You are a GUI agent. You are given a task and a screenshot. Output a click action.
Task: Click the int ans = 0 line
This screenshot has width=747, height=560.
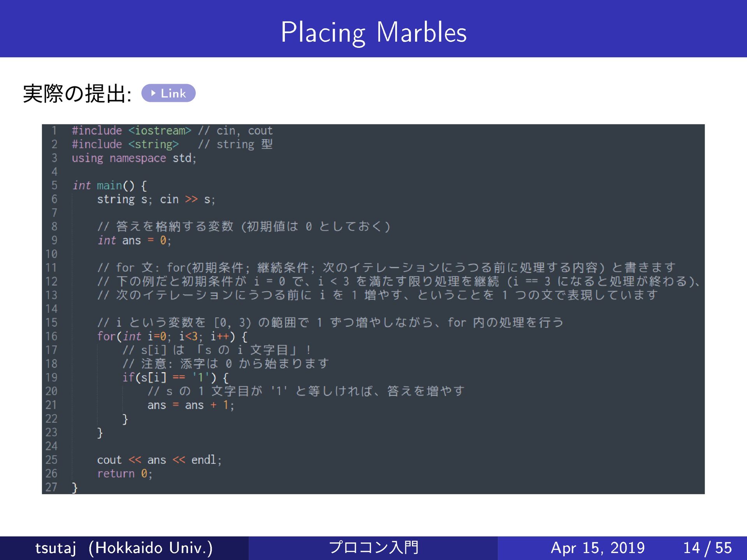pos(134,240)
